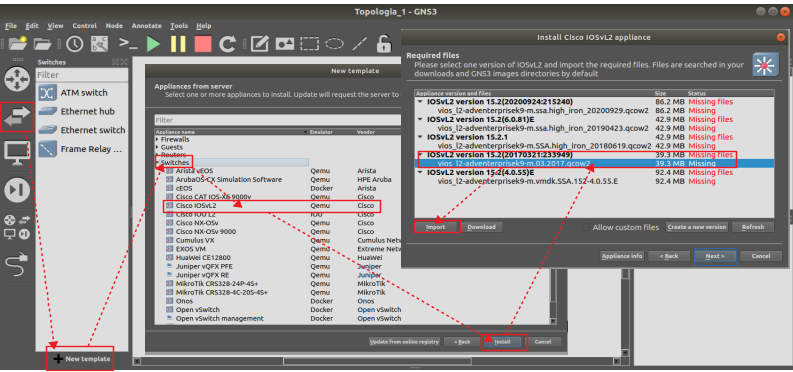Select Cumulus VX appliance row
This screenshot has height=372, width=793.
[277, 241]
